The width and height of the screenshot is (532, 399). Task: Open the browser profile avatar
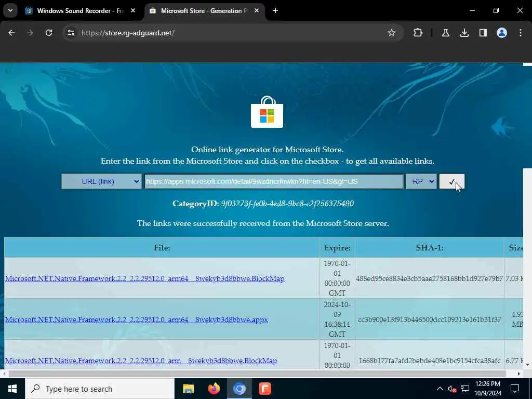coord(501,33)
